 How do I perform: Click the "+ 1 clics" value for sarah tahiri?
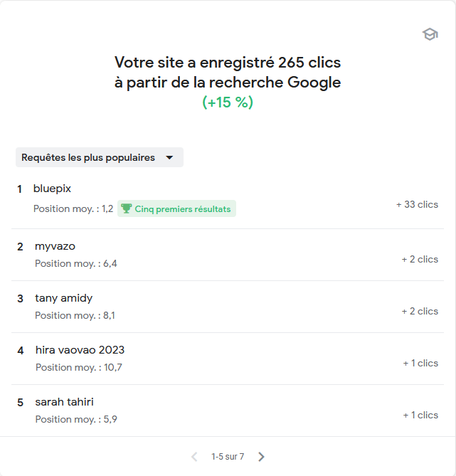coord(420,415)
